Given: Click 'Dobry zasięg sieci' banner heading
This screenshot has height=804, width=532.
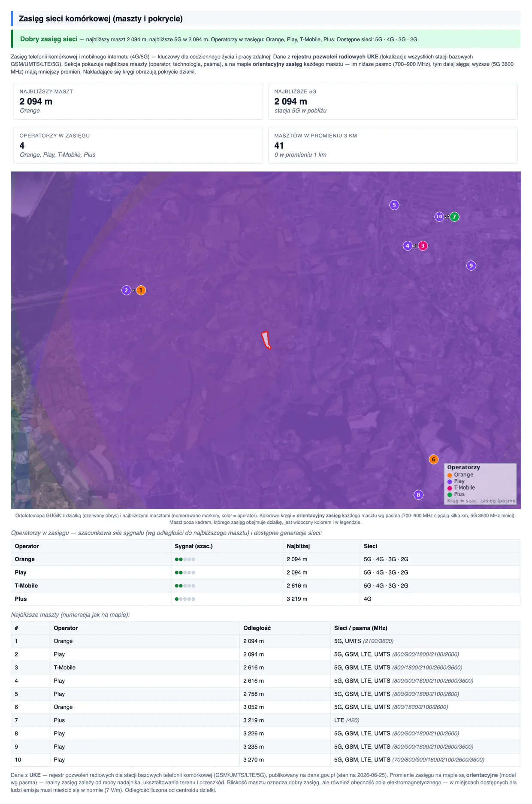Looking at the screenshot, I should (49, 39).
